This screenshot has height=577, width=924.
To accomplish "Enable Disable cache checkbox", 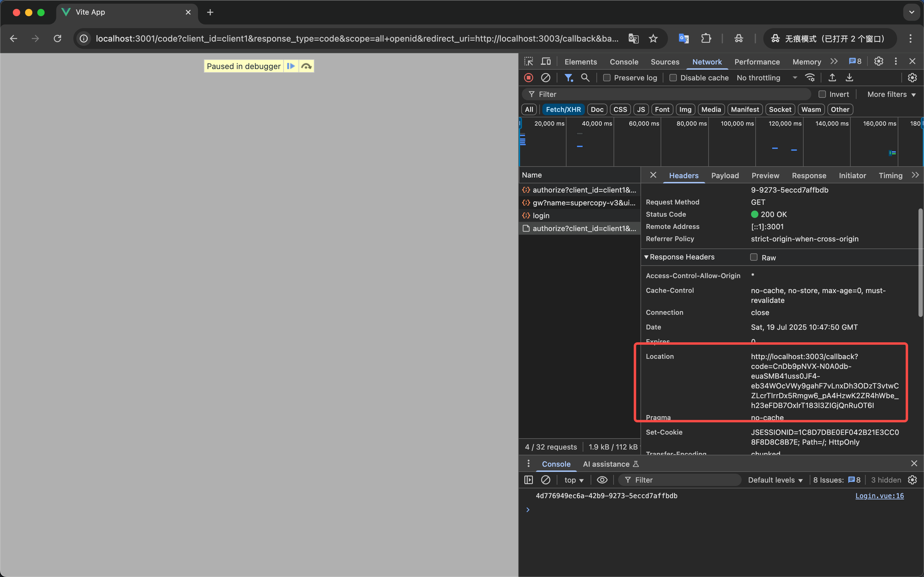I will (673, 78).
